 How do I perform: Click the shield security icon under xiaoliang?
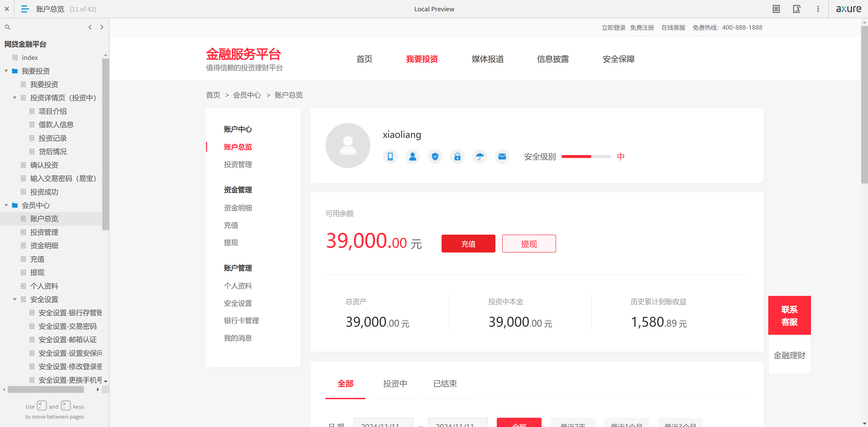click(435, 157)
